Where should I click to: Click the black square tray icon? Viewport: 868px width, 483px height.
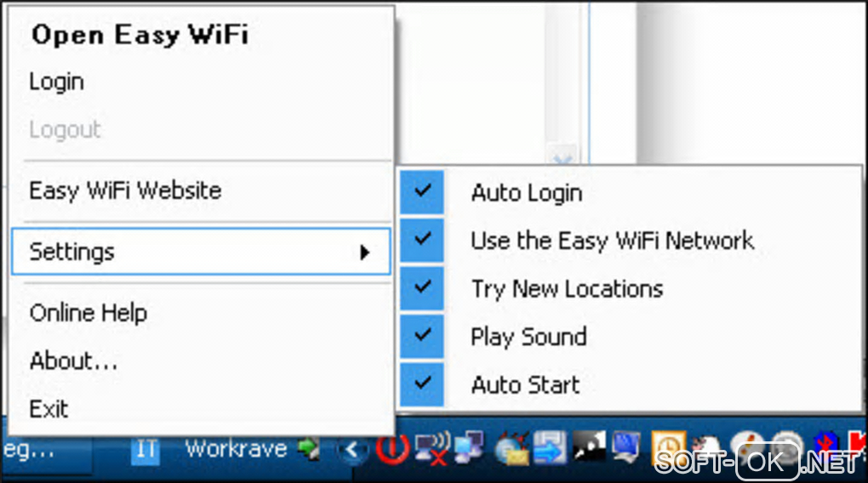tap(589, 446)
